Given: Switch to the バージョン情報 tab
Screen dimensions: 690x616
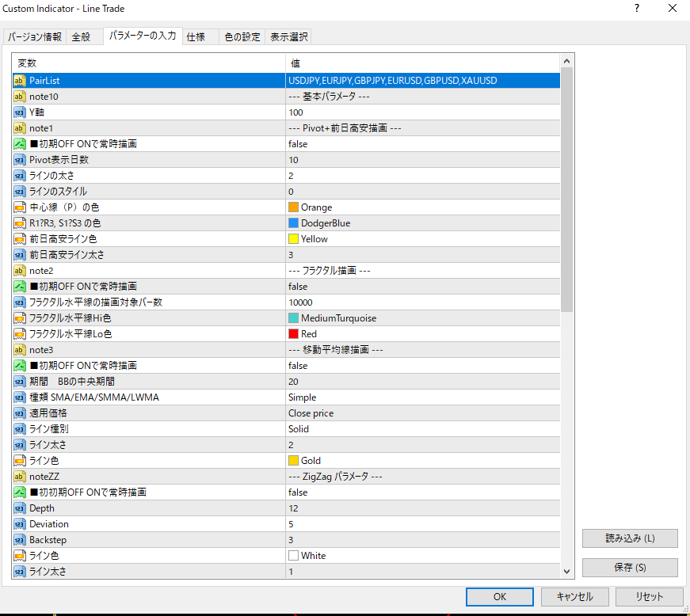Looking at the screenshot, I should coord(35,37).
